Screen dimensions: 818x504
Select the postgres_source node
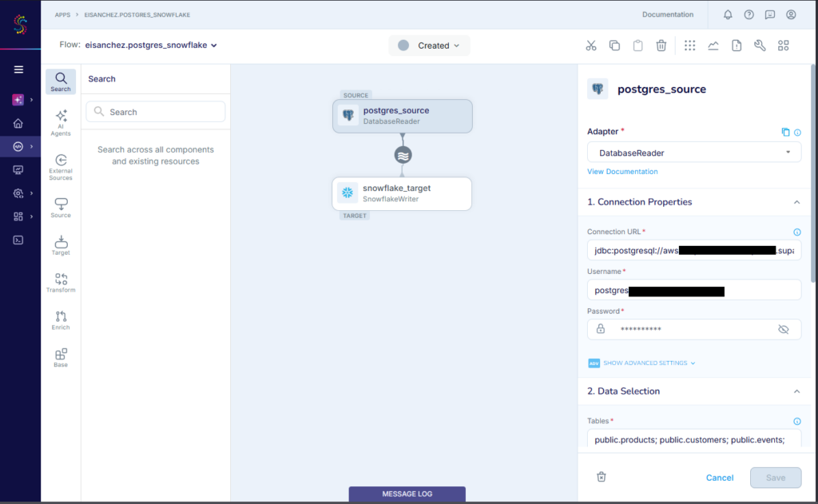[403, 116]
